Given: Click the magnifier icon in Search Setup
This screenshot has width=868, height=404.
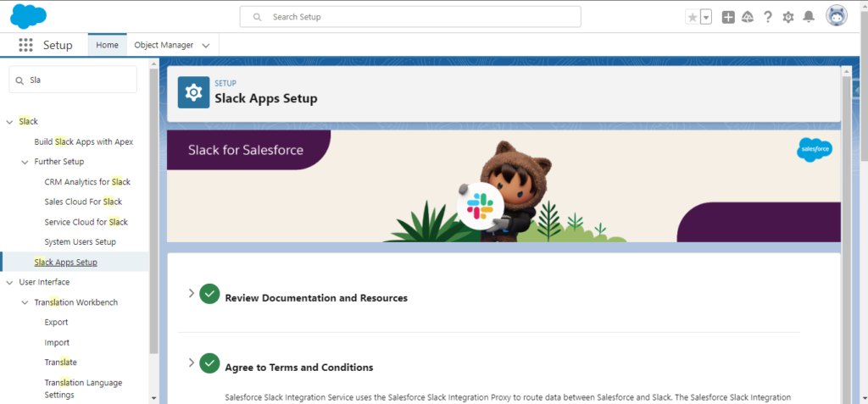Looking at the screenshot, I should pos(257,17).
